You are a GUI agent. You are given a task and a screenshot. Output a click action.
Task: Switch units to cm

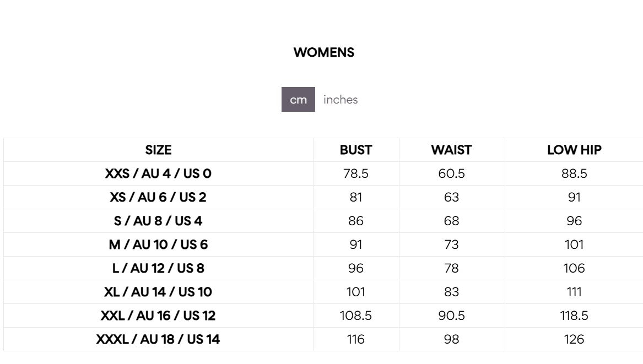coord(298,100)
